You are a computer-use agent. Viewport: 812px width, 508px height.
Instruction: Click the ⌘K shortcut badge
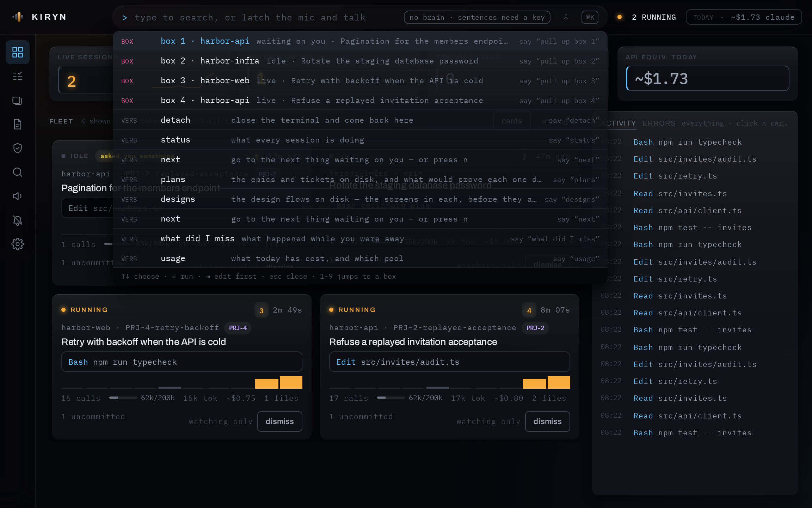590,17
